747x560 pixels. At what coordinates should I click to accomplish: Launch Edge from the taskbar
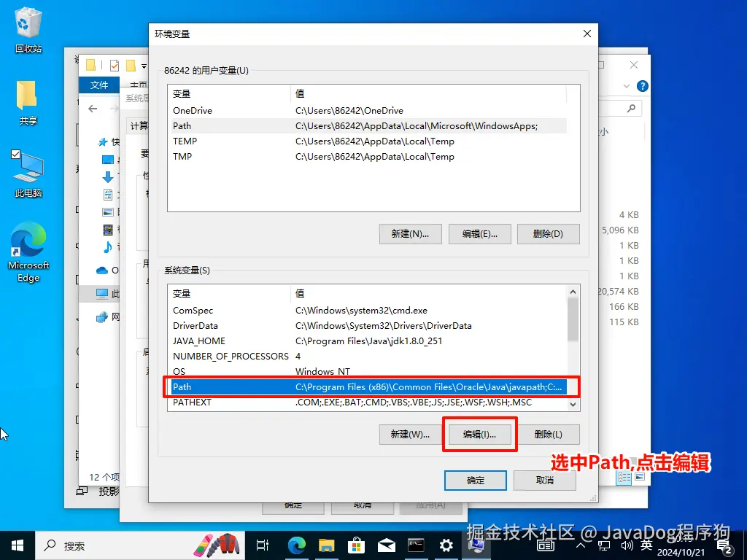(x=297, y=545)
